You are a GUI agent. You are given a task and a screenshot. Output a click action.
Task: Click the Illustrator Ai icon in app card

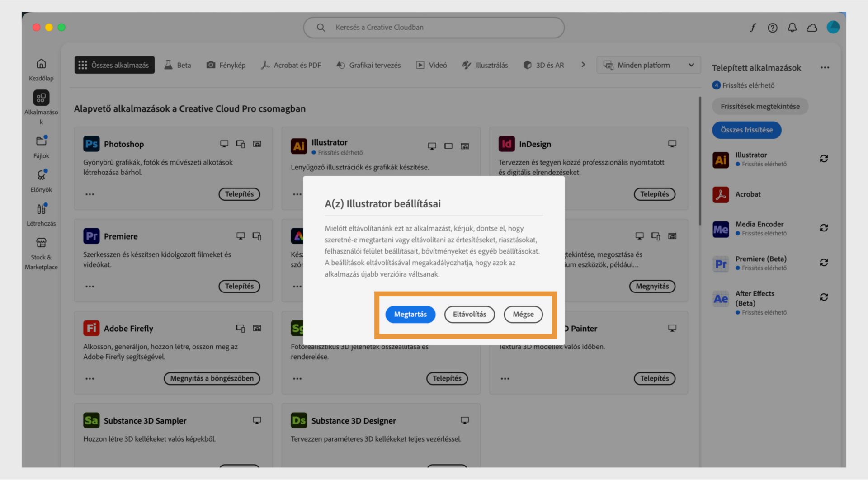(x=299, y=146)
